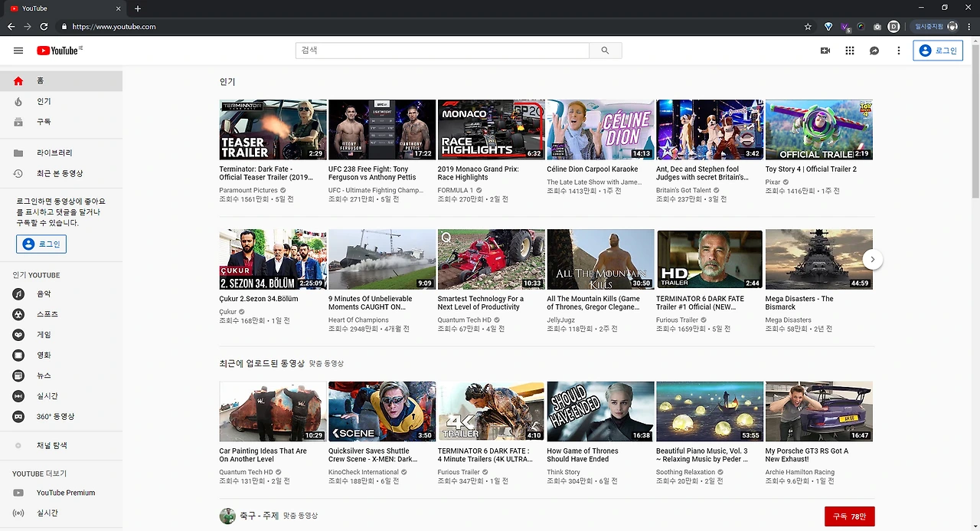This screenshot has height=531, width=980.
Task: Click the subscriptions icon in sidebar
Action: [x=18, y=122]
